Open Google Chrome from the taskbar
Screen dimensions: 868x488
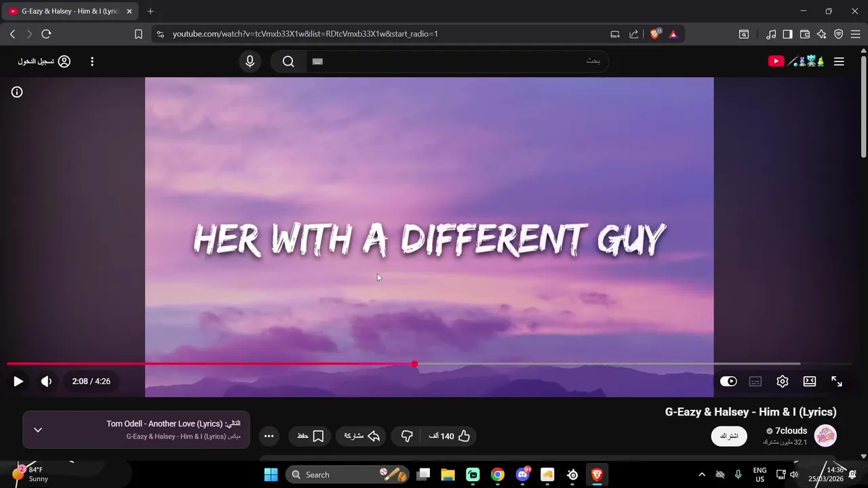[498, 474]
